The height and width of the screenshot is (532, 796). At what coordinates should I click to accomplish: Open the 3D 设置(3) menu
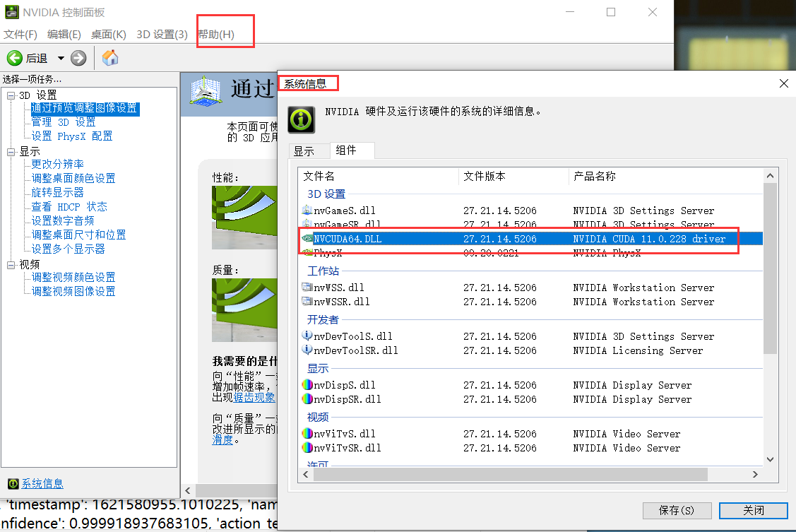[162, 35]
